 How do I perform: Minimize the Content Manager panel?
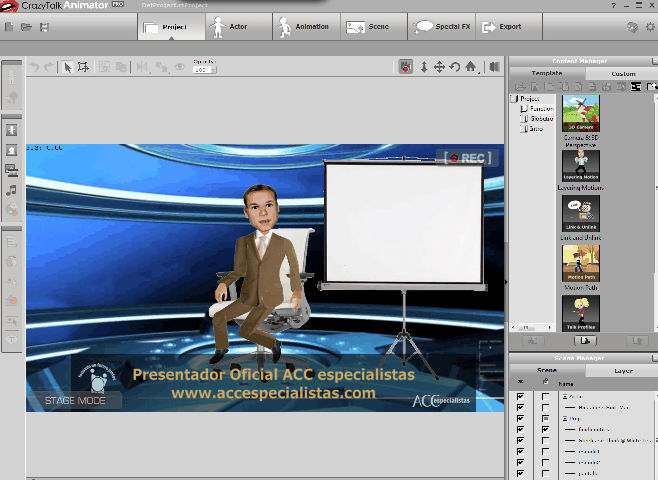point(655,61)
